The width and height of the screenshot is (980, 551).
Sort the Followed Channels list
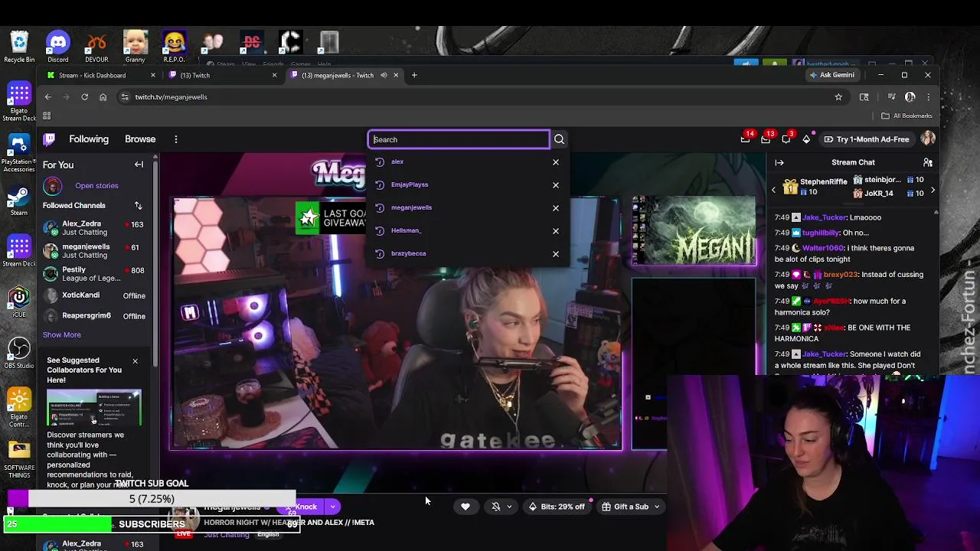(x=138, y=205)
